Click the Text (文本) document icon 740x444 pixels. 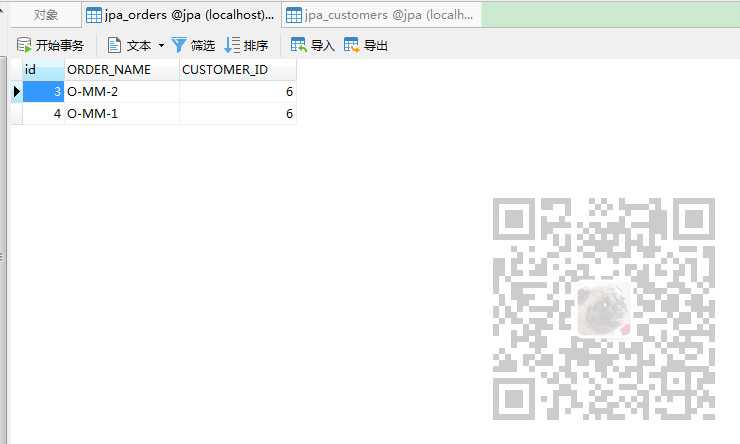[114, 45]
